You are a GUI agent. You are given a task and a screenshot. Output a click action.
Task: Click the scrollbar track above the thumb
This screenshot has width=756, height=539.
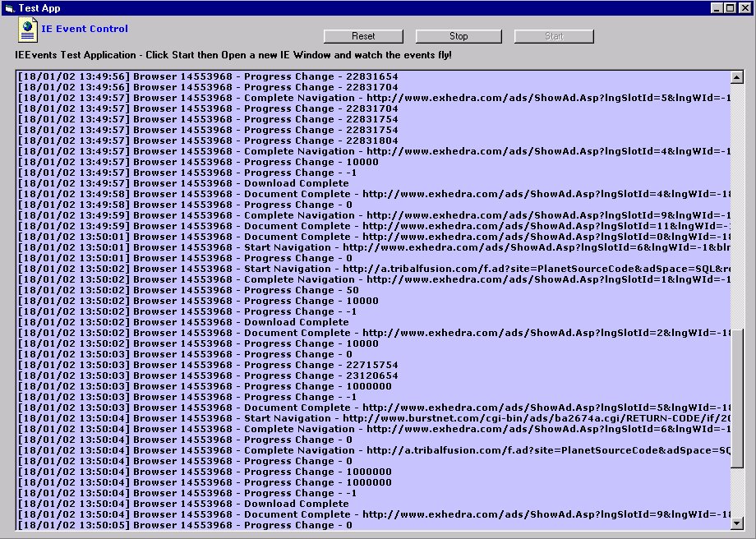pyautogui.click(x=736, y=205)
